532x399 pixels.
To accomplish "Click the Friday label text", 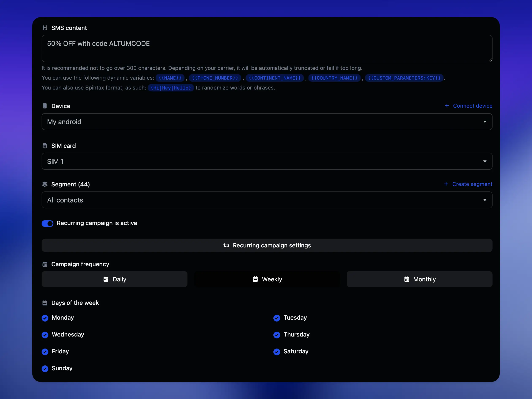I will pos(60,351).
